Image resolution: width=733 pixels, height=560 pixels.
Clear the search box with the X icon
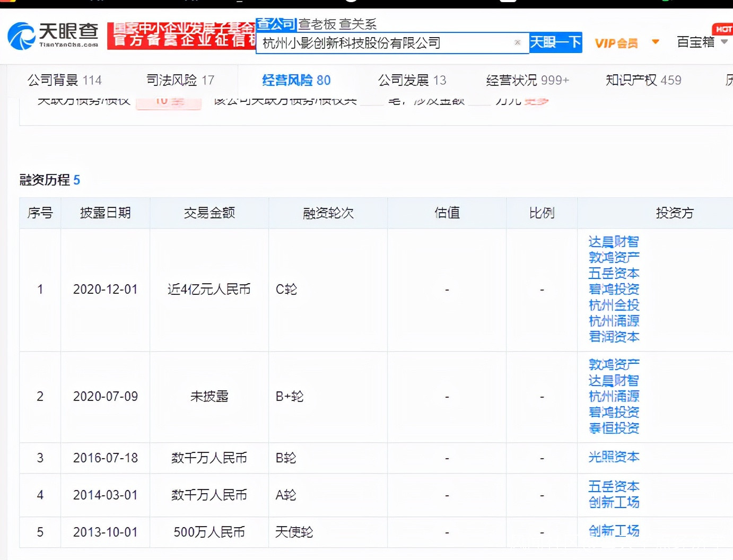click(x=517, y=42)
